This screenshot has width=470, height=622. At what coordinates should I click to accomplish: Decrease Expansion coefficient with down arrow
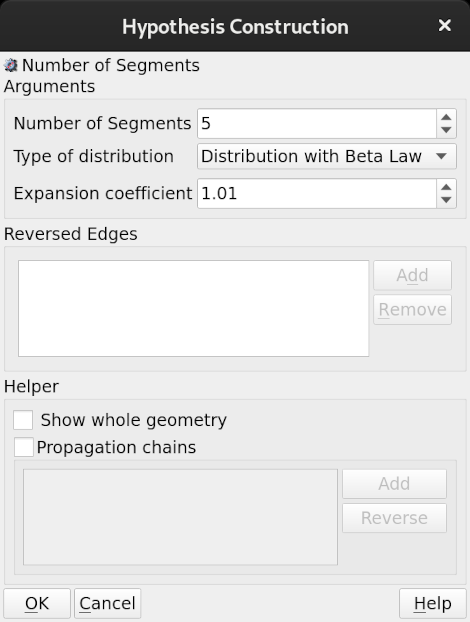(x=446, y=200)
